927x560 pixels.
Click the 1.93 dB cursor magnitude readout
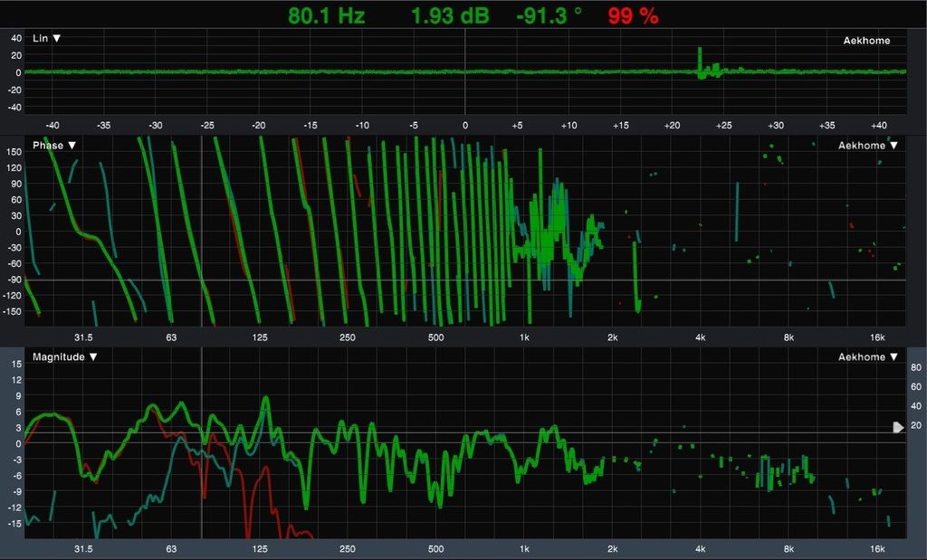pos(450,16)
